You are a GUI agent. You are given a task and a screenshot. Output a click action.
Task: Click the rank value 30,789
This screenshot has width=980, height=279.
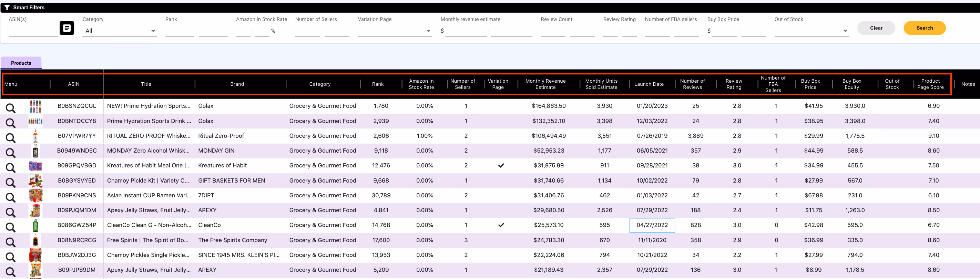pyautogui.click(x=381, y=195)
